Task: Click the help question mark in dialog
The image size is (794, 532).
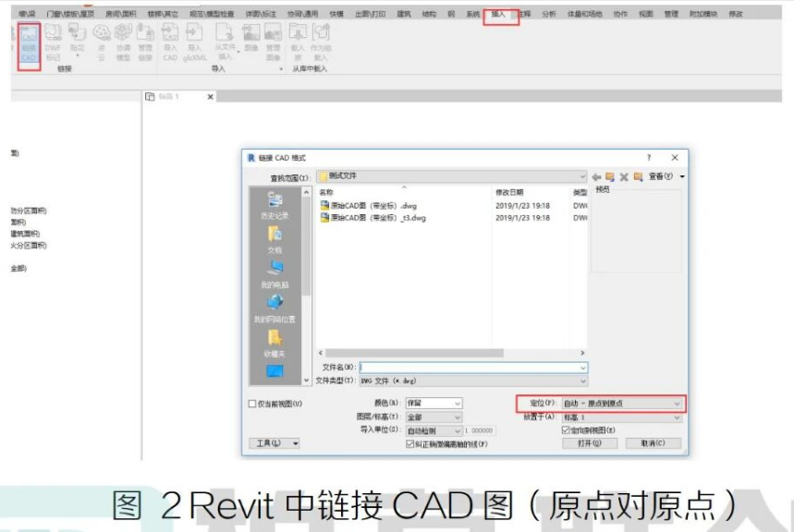Action: pyautogui.click(x=649, y=157)
